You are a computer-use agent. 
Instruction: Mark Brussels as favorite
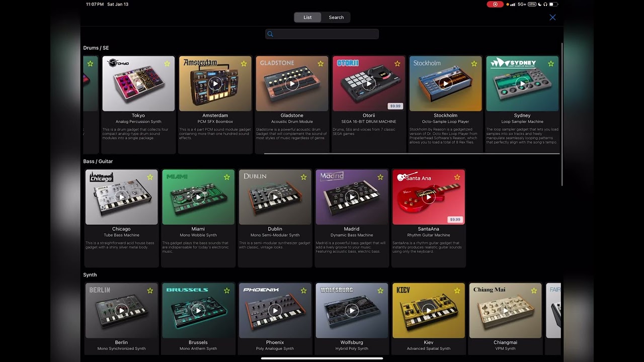pyautogui.click(x=227, y=291)
